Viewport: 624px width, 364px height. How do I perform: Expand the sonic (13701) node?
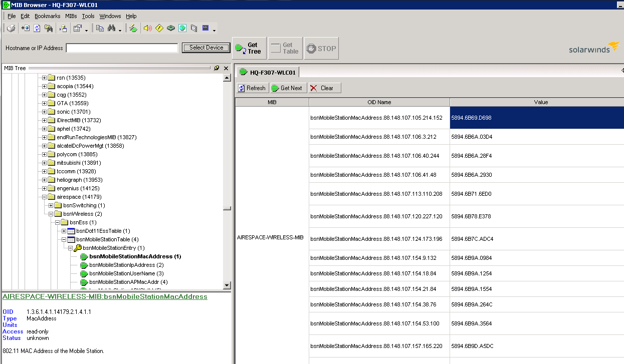(x=44, y=112)
